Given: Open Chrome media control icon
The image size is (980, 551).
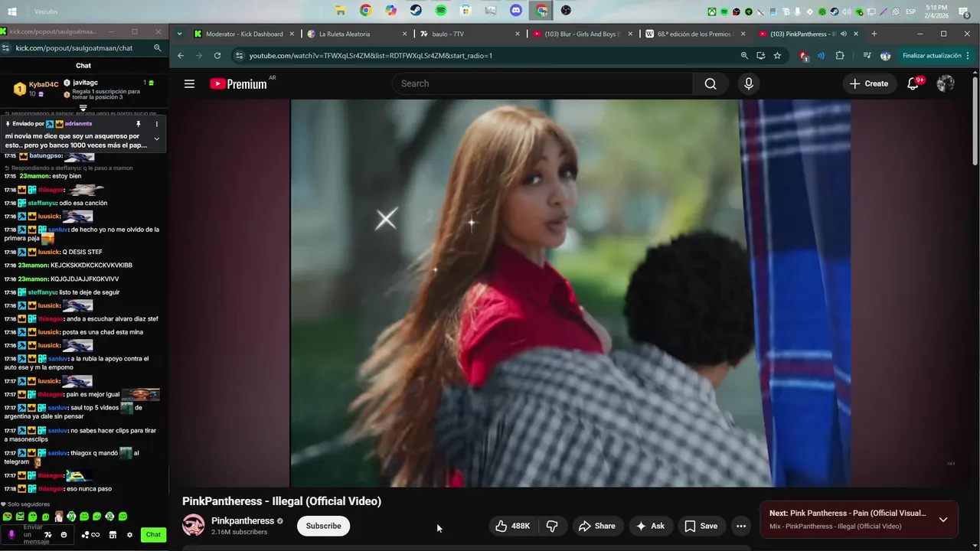Looking at the screenshot, I should (x=867, y=56).
